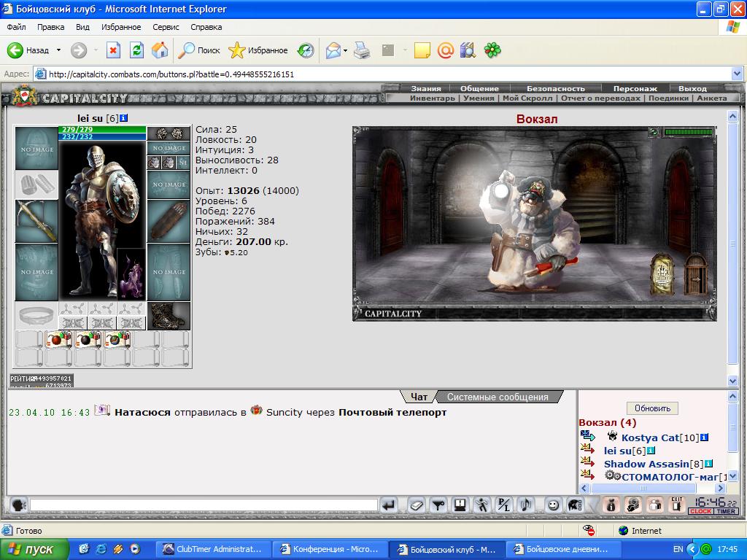Image resolution: width=747 pixels, height=560 pixels.
Task: Click the Обновить button
Action: [652, 408]
